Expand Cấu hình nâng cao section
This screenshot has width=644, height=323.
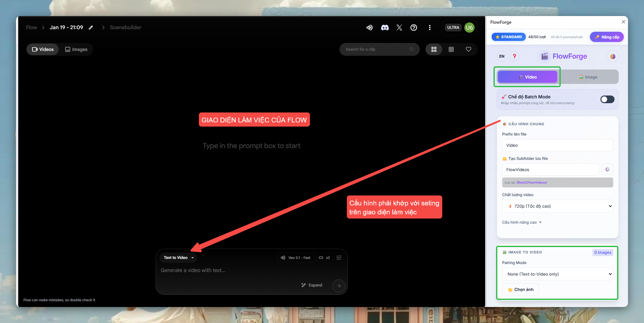point(521,222)
